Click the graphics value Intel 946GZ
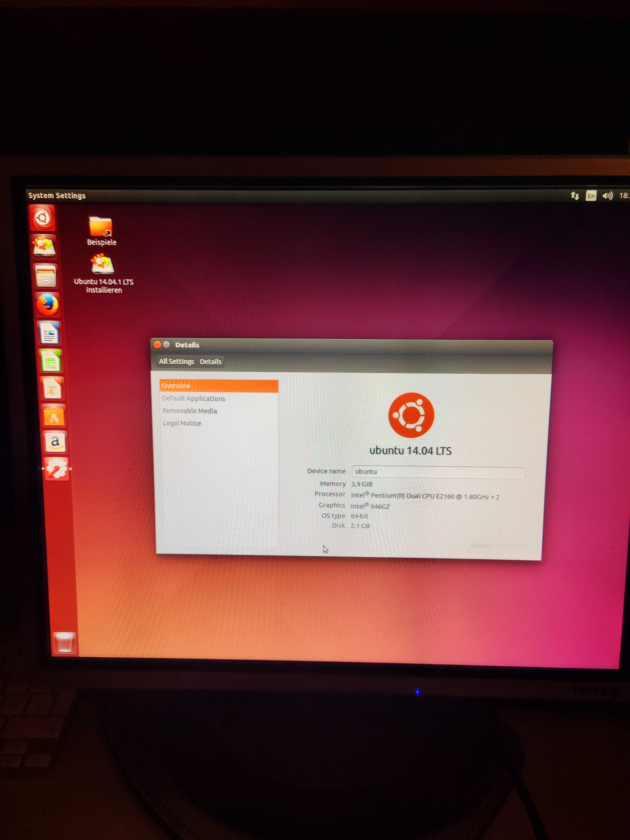 (370, 506)
